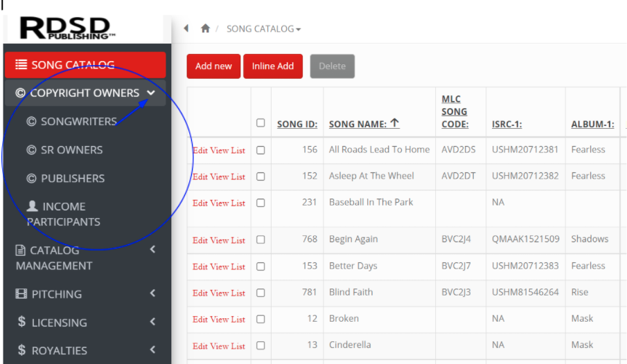Image resolution: width=627 pixels, height=364 pixels.
Task: Check the Blind Faith row checkbox
Action: click(x=260, y=293)
